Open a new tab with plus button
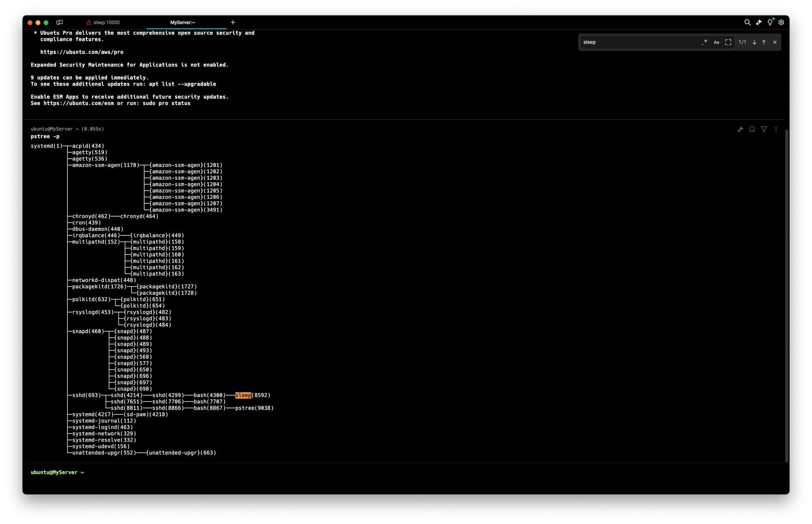 [x=233, y=22]
